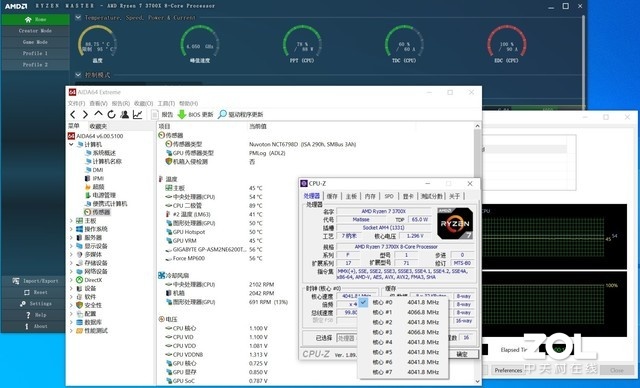Expand the 网络设备 tree node

coord(71,271)
